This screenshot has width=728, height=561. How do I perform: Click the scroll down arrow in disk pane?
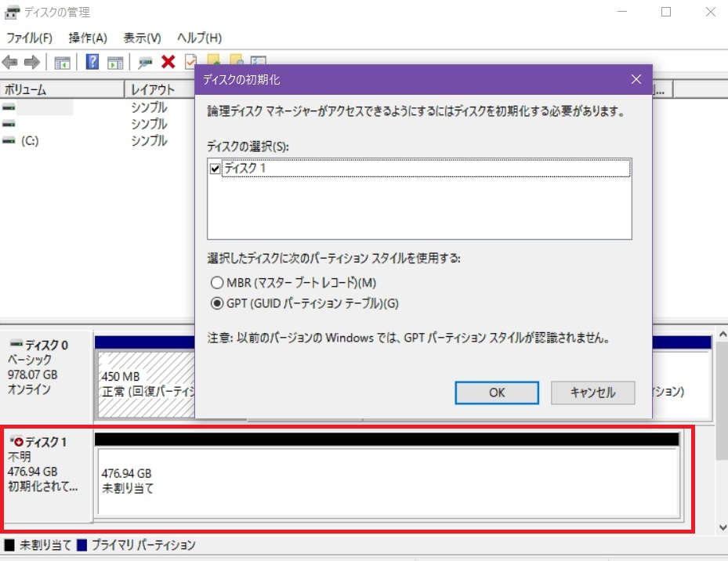tap(723, 527)
